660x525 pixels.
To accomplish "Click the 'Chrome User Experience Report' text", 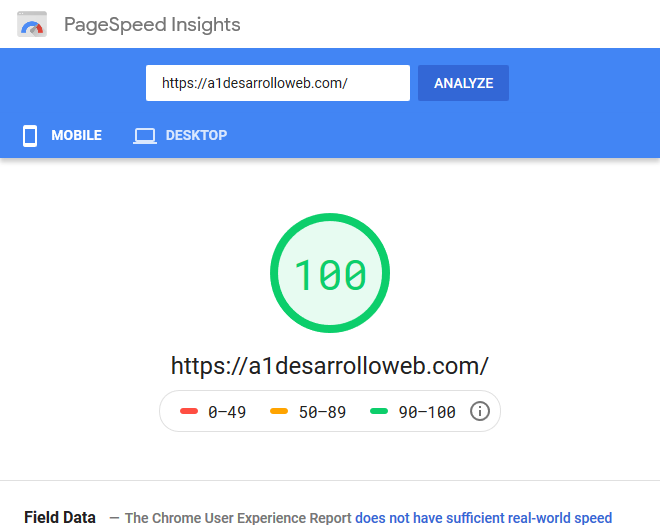I will (238, 517).
